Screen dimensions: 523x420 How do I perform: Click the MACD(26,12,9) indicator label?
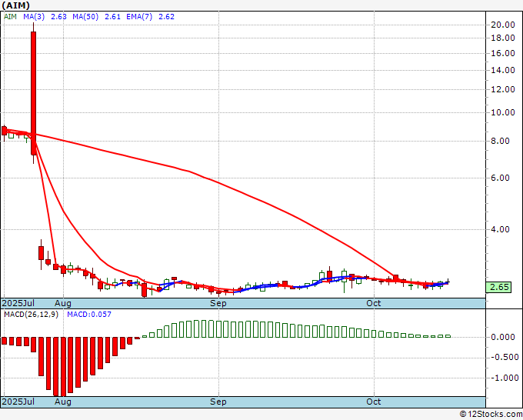(31, 315)
